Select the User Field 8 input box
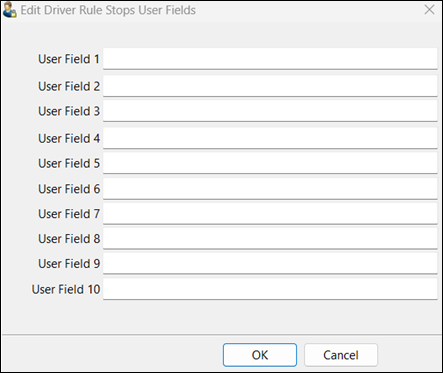443x373 pixels. [270, 238]
